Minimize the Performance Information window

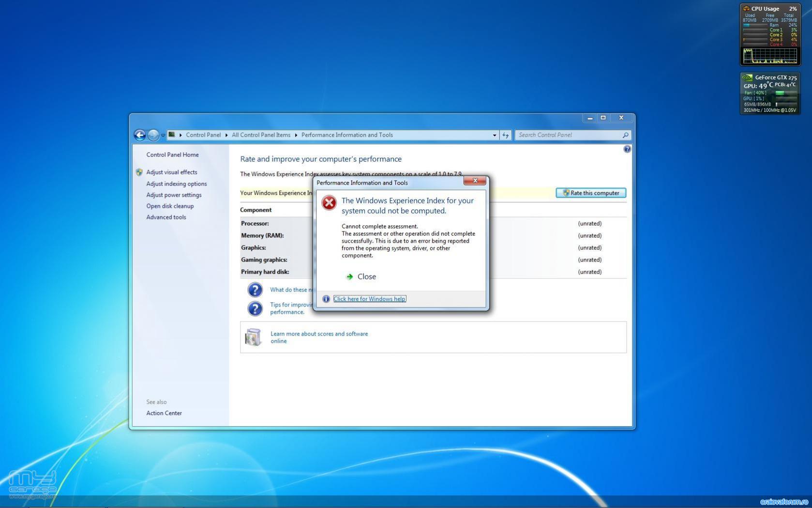pos(590,118)
